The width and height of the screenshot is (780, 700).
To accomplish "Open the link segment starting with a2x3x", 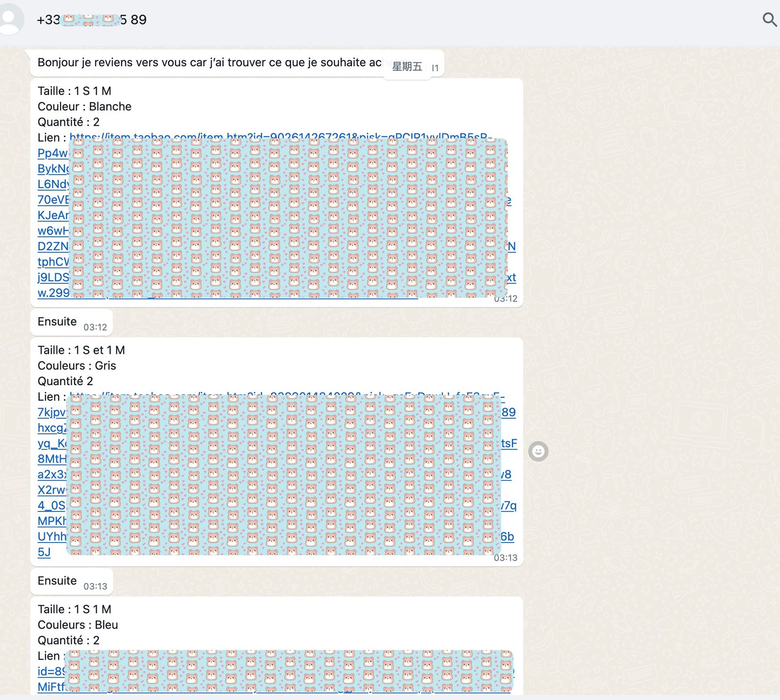I will 52,475.
